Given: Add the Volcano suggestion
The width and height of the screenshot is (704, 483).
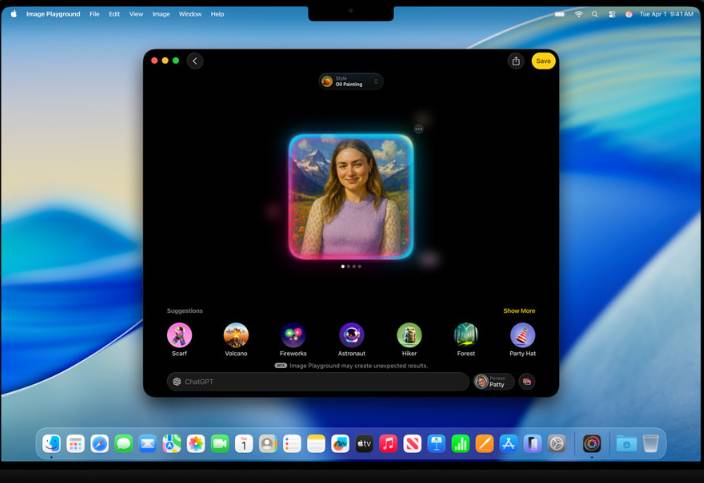Looking at the screenshot, I should tap(236, 340).
